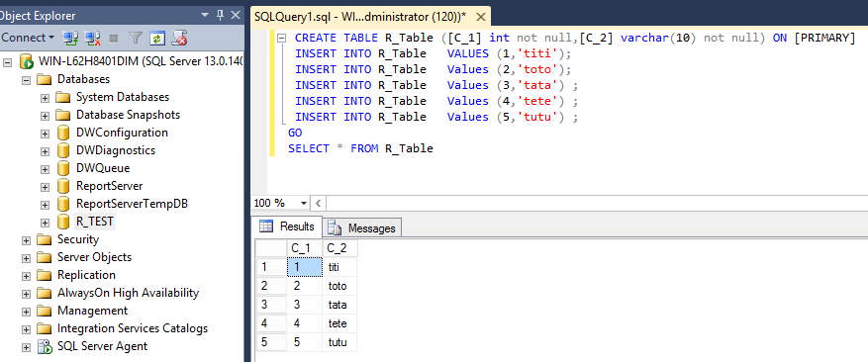Image resolution: width=868 pixels, height=362 pixels.
Task: Open the Object Explorer window position dropdown
Action: [x=205, y=15]
